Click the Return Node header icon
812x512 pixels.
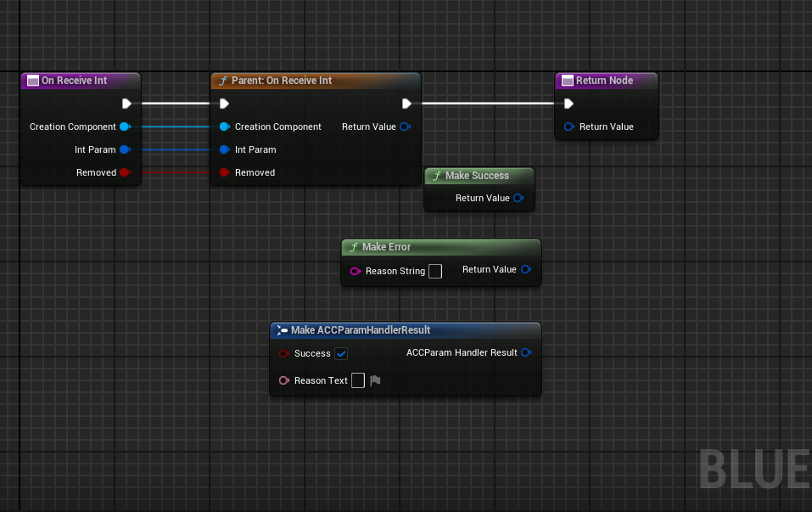[567, 80]
